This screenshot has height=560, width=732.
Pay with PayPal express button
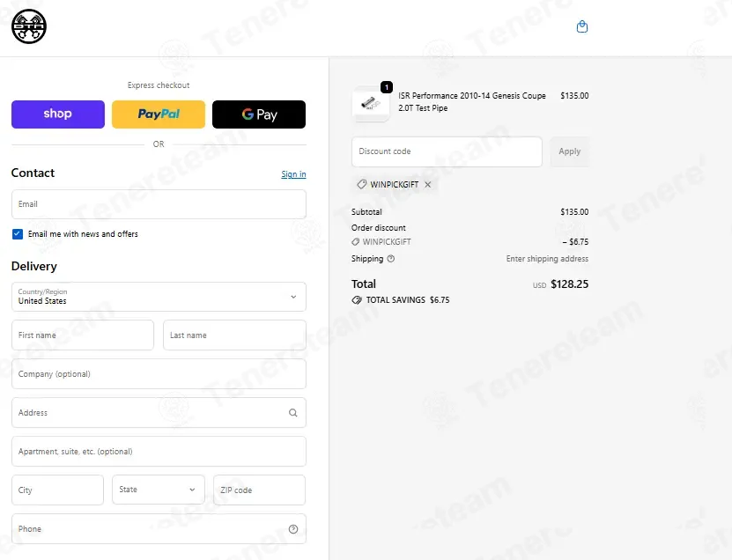(159, 114)
